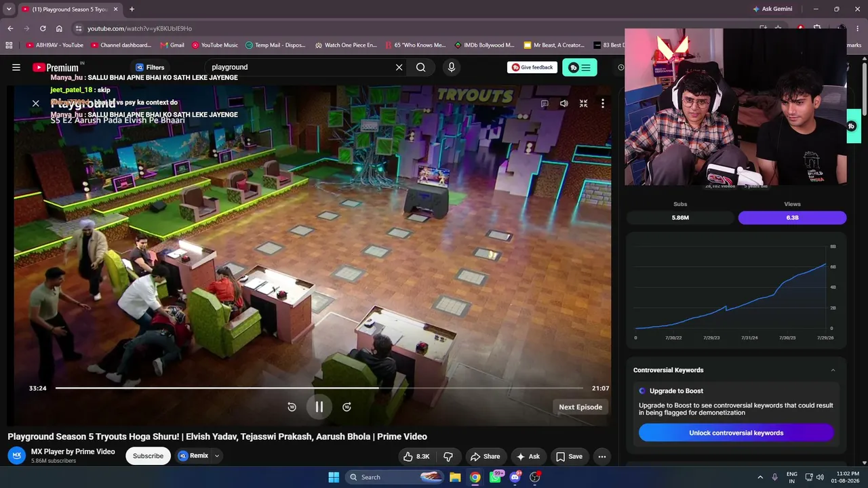Open Mr Beast, A Creator bookmark
This screenshot has height=488, width=868.
pyautogui.click(x=554, y=45)
